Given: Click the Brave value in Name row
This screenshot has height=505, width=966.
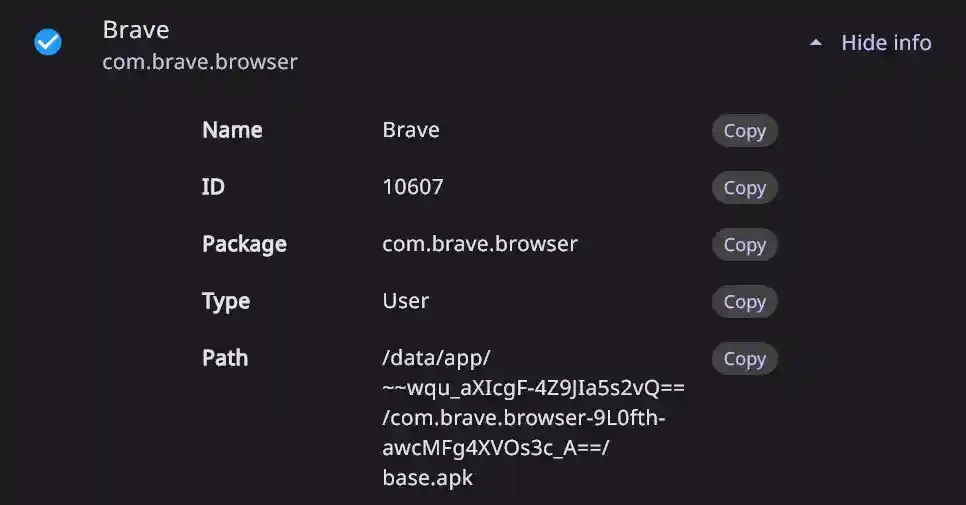Looking at the screenshot, I should (x=411, y=130).
